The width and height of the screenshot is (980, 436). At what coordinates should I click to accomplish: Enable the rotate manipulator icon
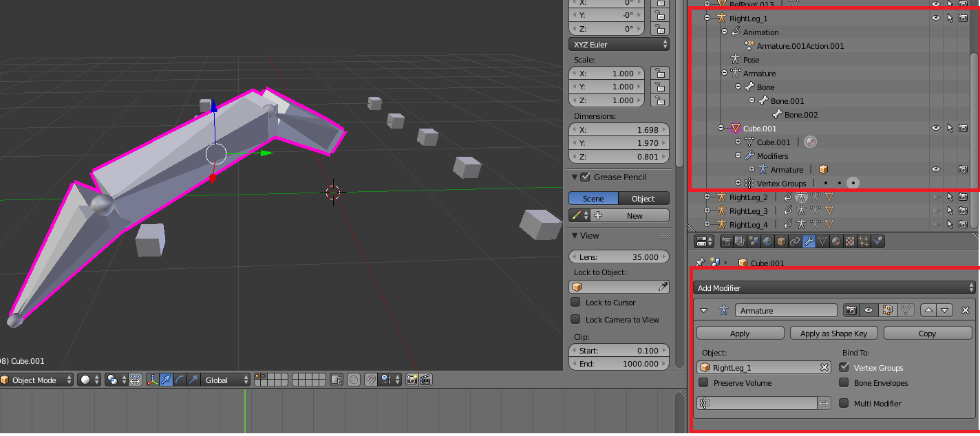(x=180, y=380)
